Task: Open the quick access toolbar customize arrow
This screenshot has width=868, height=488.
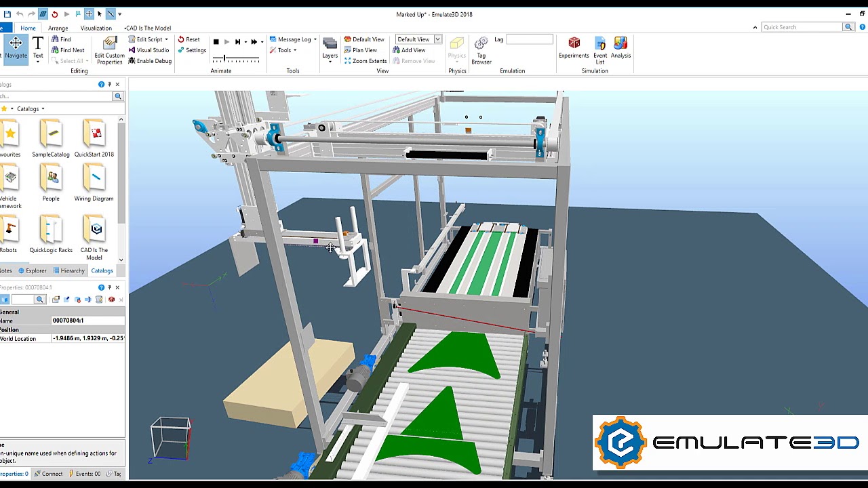Action: pos(120,14)
